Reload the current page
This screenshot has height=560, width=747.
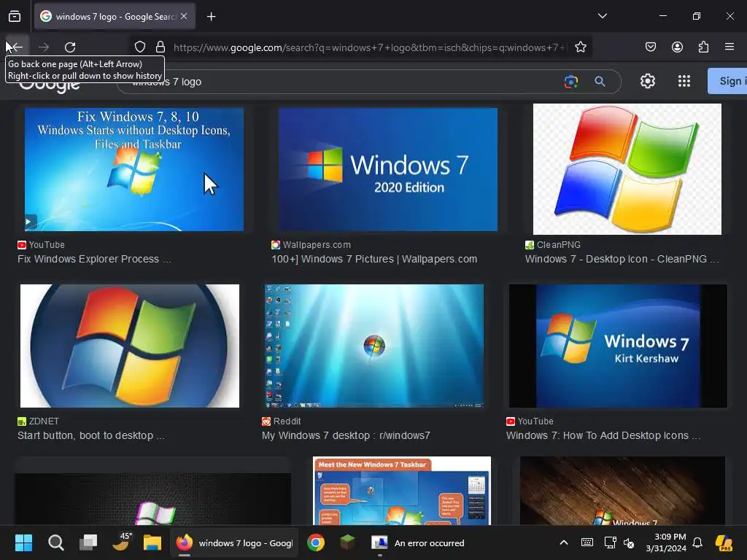click(x=70, y=47)
